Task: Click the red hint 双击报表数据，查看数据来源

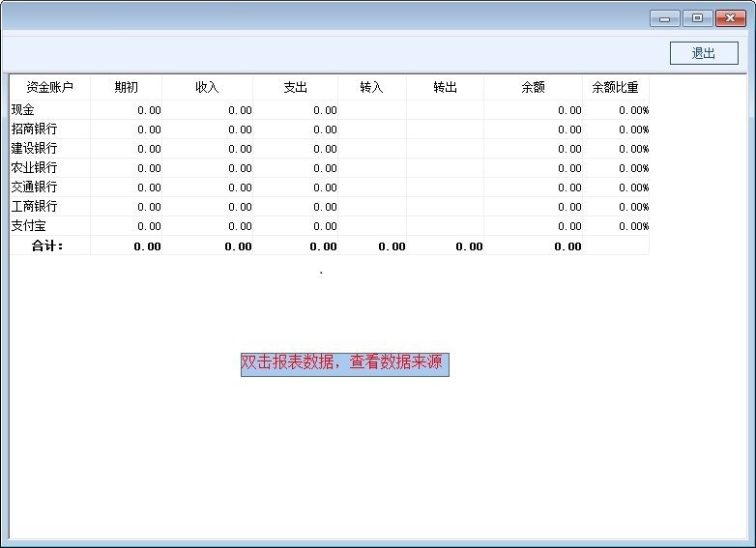Action: (345, 364)
